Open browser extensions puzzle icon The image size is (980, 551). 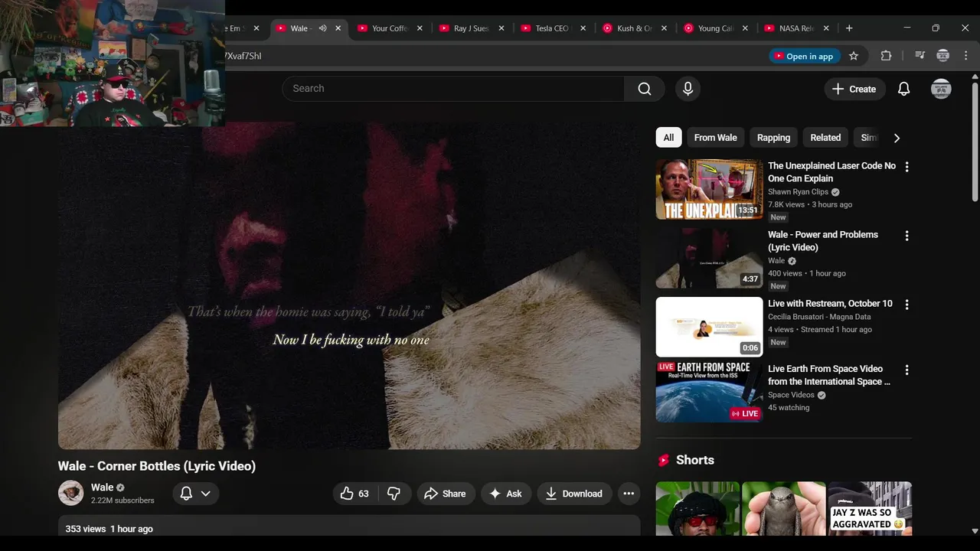click(x=886, y=56)
